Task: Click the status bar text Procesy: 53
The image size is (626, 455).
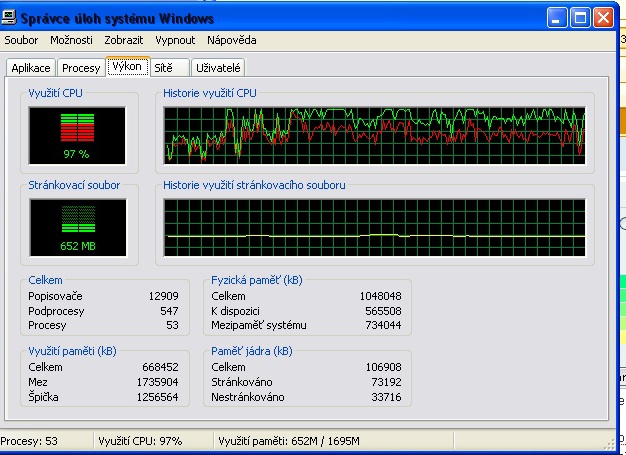Action: point(29,441)
